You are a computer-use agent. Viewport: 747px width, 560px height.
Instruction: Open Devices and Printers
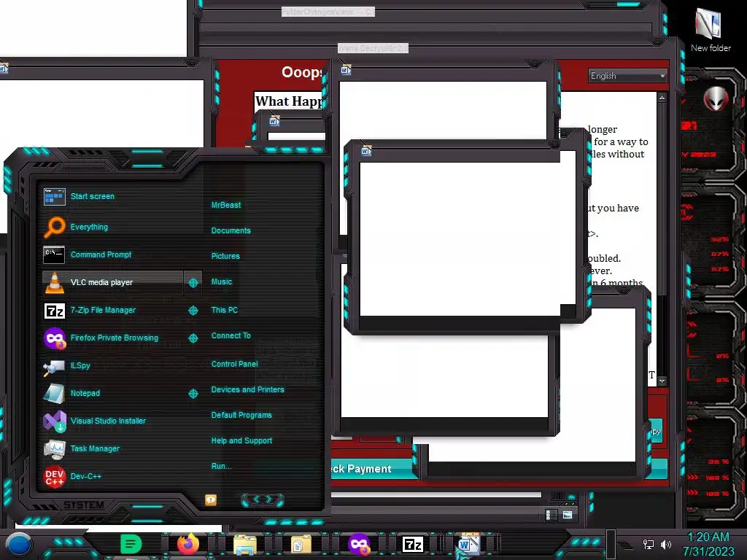point(248,389)
